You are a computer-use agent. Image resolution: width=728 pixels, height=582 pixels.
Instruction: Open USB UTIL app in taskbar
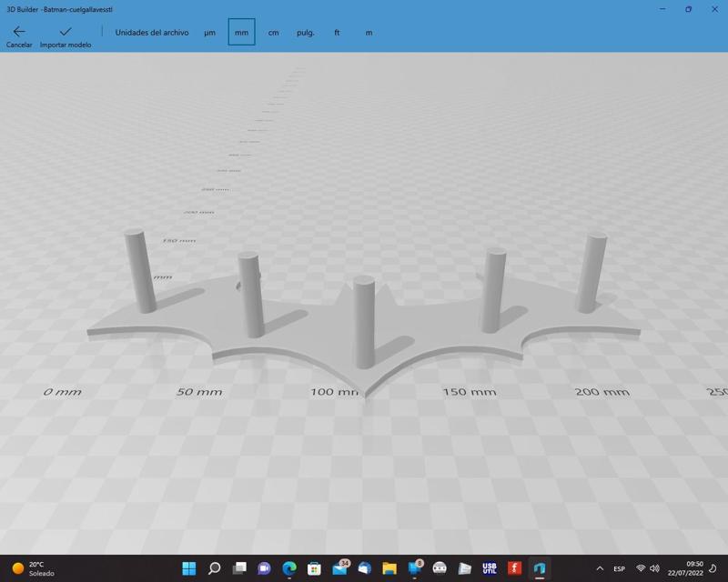(490, 568)
